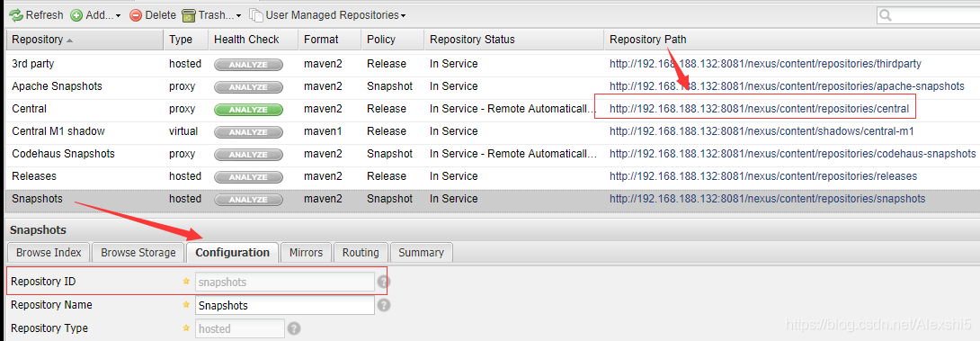Screen dimensions: 980x341
Task: Click Central's 'In Service - Remote Automaticall...' status
Action: point(513,109)
